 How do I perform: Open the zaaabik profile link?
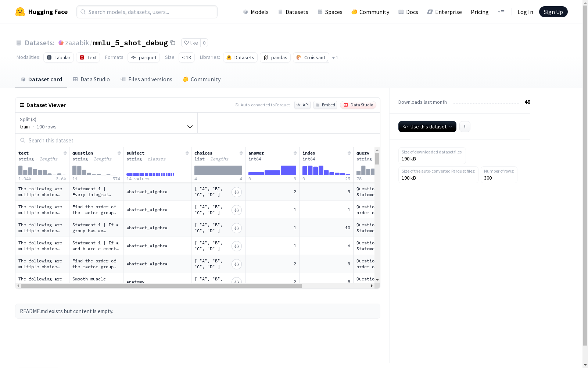pyautogui.click(x=77, y=43)
